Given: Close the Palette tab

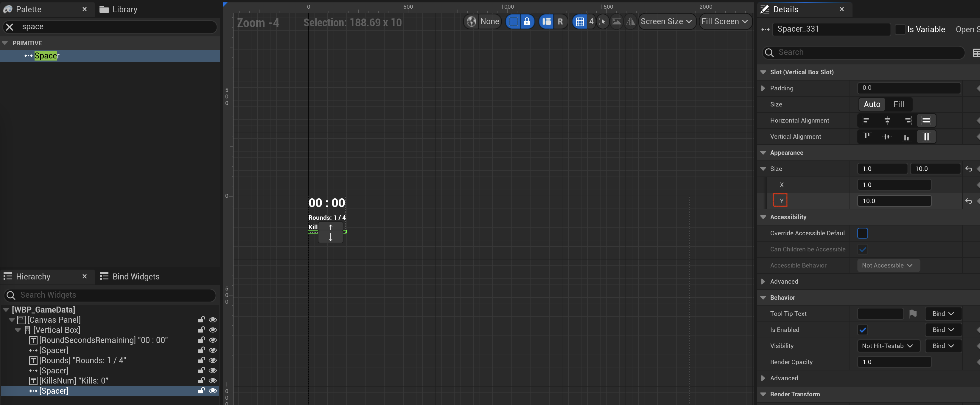Looking at the screenshot, I should pos(85,9).
